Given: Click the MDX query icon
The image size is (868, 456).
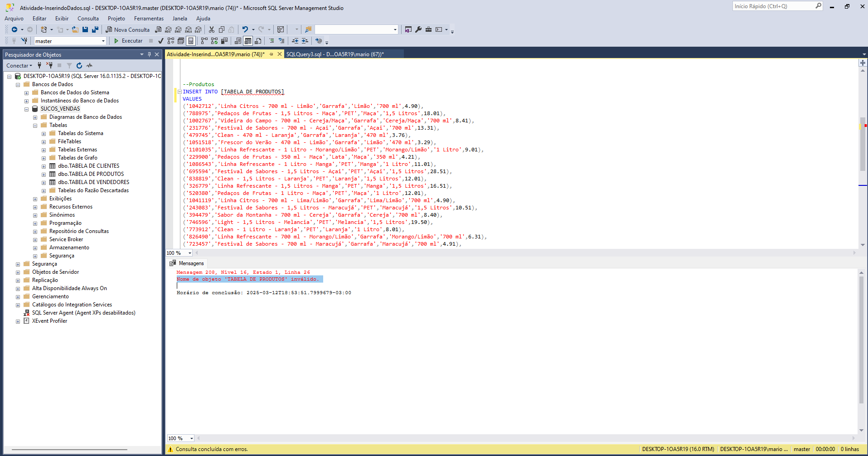Looking at the screenshot, I should click(168, 29).
